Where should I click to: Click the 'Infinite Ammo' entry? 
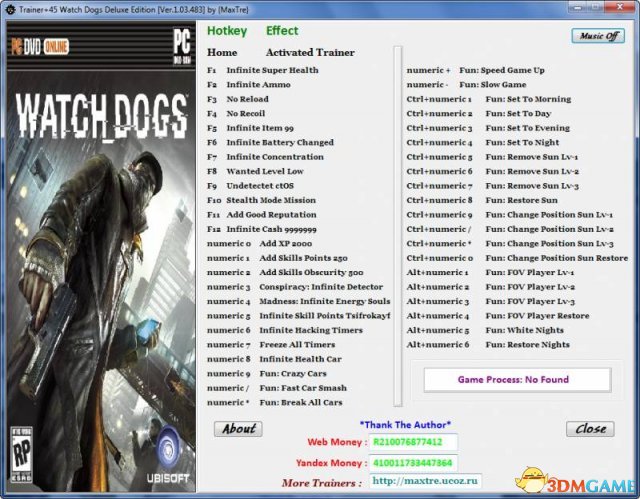(x=258, y=84)
